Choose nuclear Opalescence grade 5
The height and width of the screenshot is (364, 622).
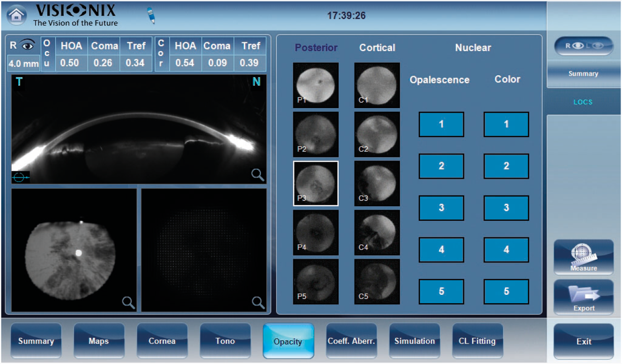click(441, 291)
